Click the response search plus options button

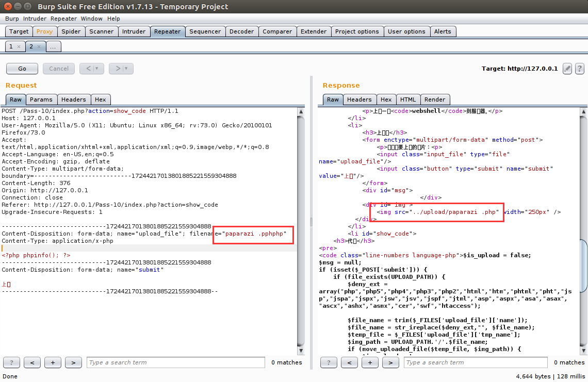click(x=370, y=362)
